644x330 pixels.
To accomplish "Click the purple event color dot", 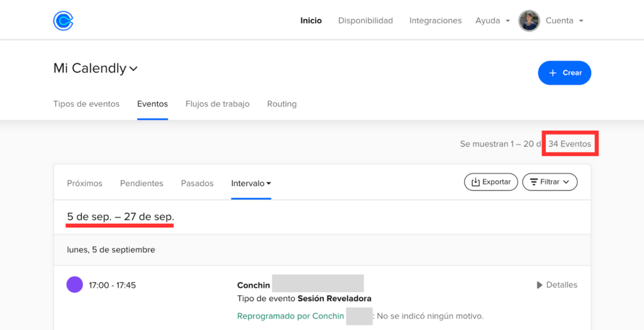I will 75,285.
